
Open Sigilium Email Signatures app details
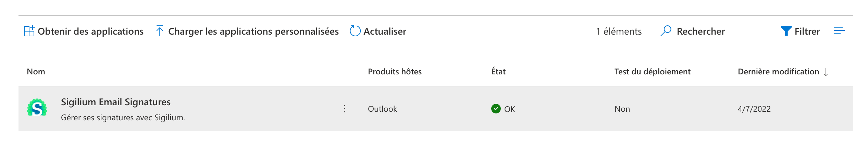116,102
